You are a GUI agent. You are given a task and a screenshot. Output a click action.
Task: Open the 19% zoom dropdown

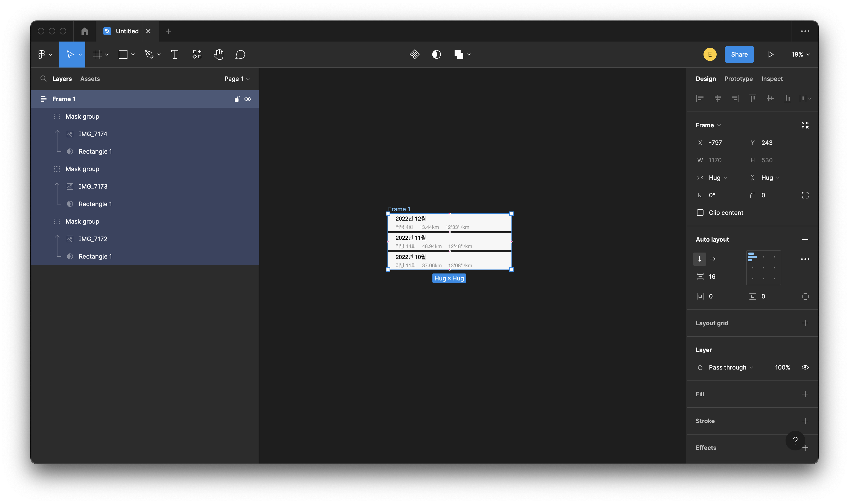[x=800, y=54]
